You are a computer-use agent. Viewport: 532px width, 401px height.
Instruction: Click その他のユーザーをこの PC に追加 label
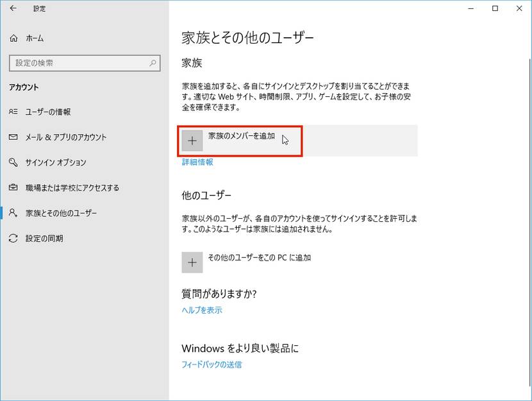259,257
